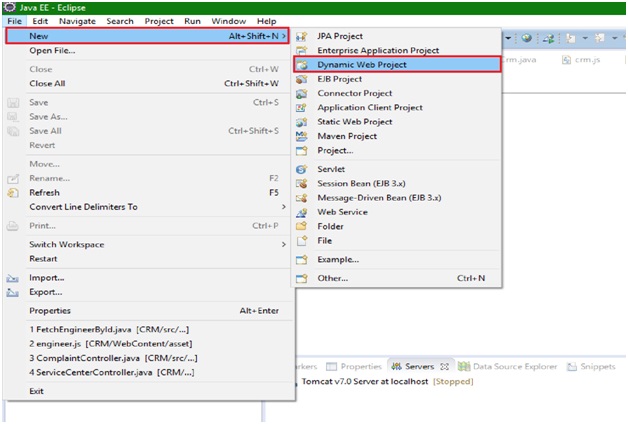Open the File menu in the menu bar

pos(14,21)
